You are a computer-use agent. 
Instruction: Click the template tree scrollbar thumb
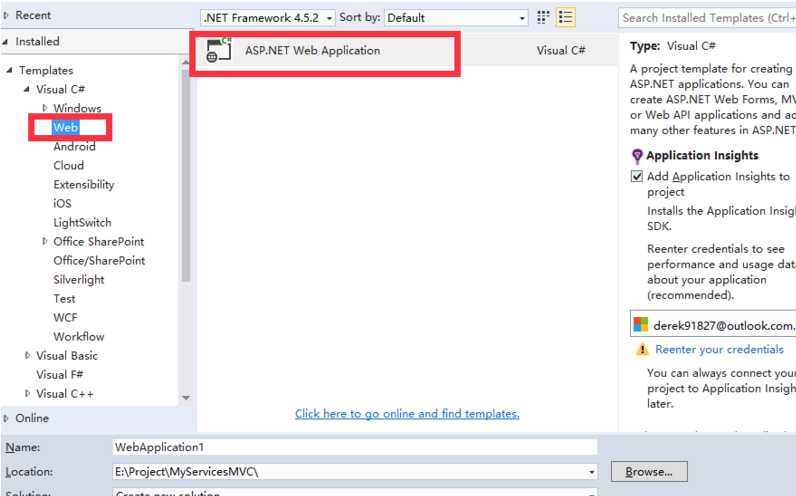[x=186, y=175]
